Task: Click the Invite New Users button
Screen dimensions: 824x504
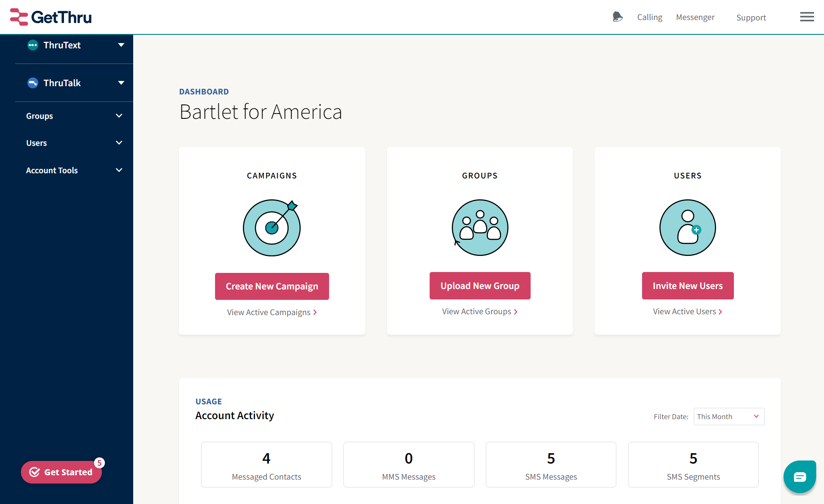Action: [x=687, y=286]
